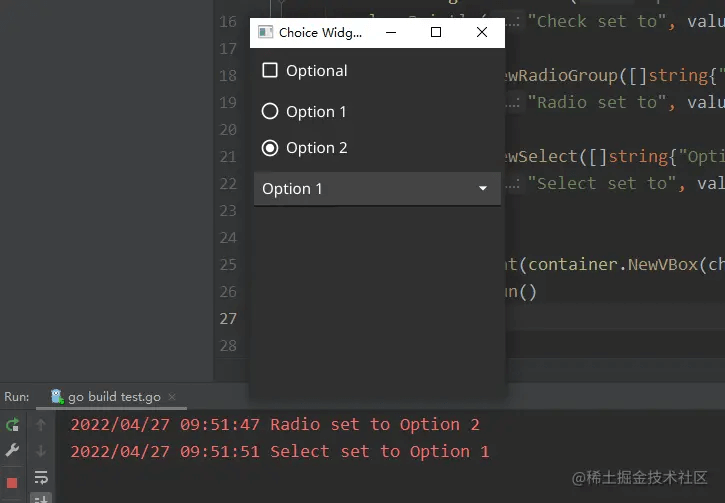Image resolution: width=725 pixels, height=503 pixels.
Task: Toggle soft-wrap icon in Run panel
Action: point(41,478)
